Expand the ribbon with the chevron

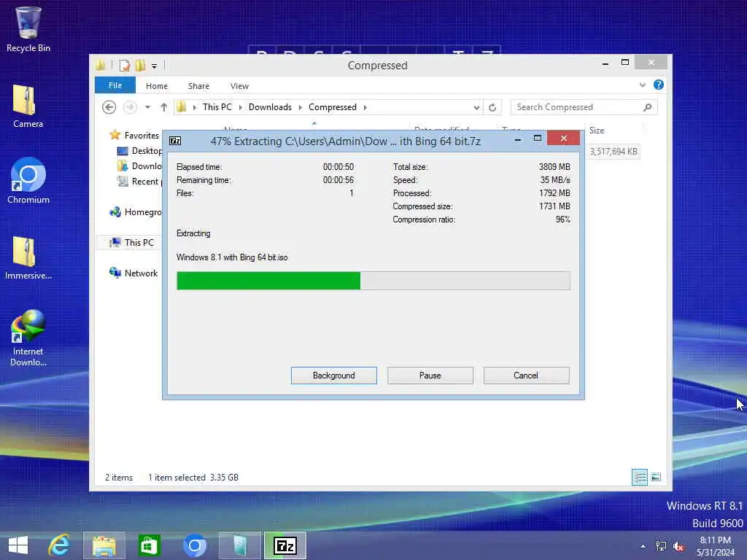tap(642, 85)
